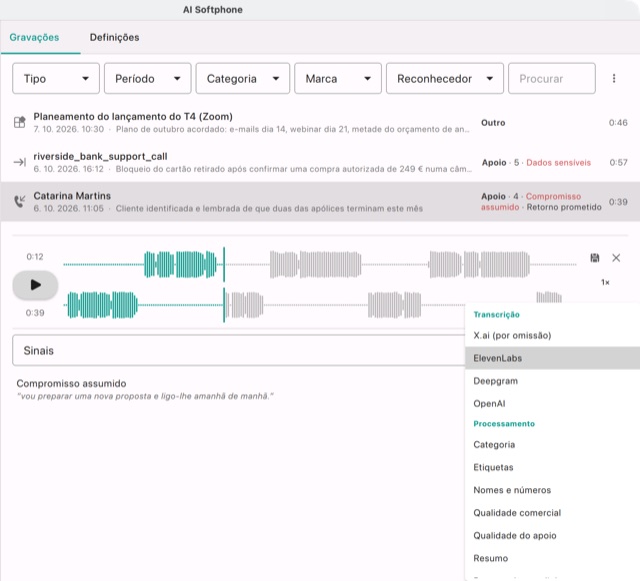
Task: Switch to the Gravações tab
Action: 34,37
